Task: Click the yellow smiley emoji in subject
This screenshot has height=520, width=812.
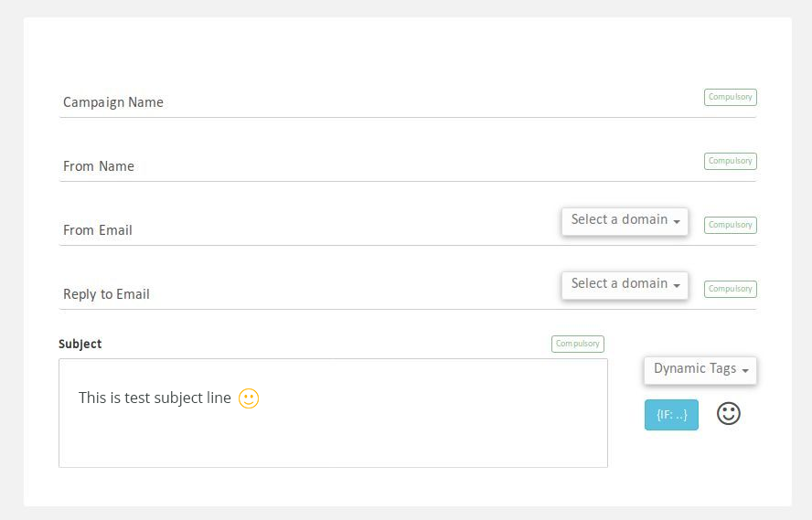Action: (x=249, y=398)
